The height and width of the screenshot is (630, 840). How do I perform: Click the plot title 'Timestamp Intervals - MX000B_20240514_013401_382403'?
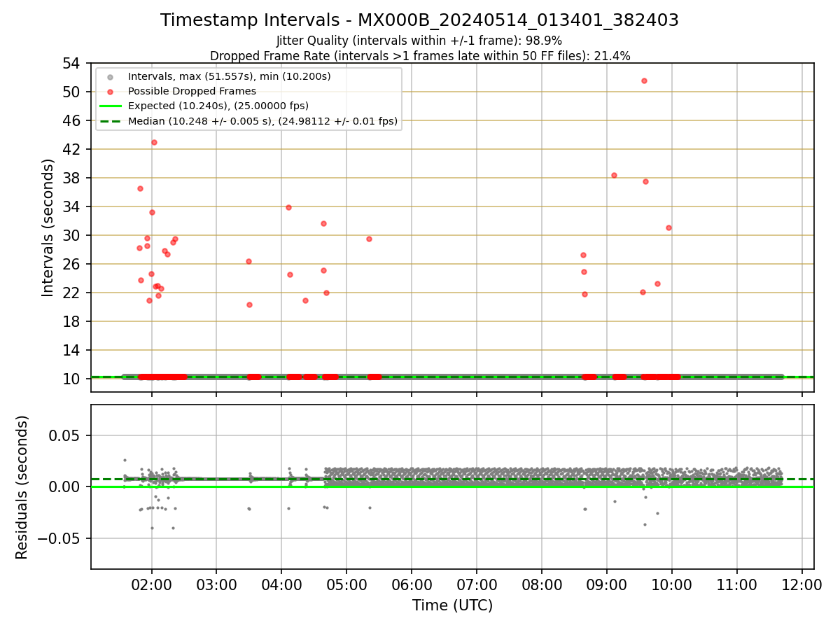point(420,20)
